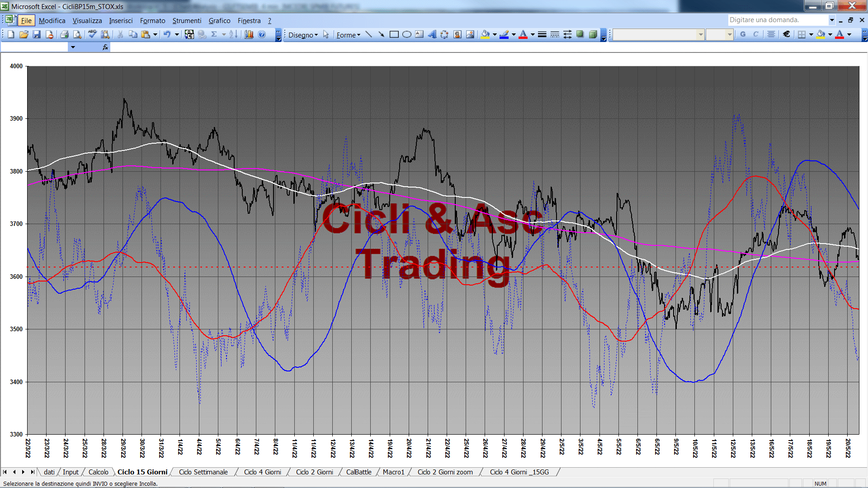Viewport: 868px width, 488px height.
Task: Click the Select Objects pointer tool
Action: click(x=326, y=34)
